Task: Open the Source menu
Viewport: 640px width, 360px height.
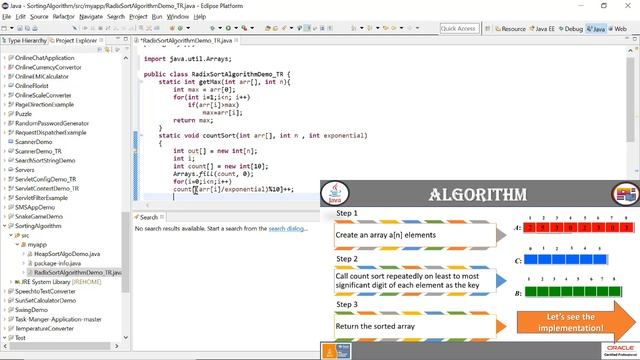Action: pyautogui.click(x=39, y=17)
